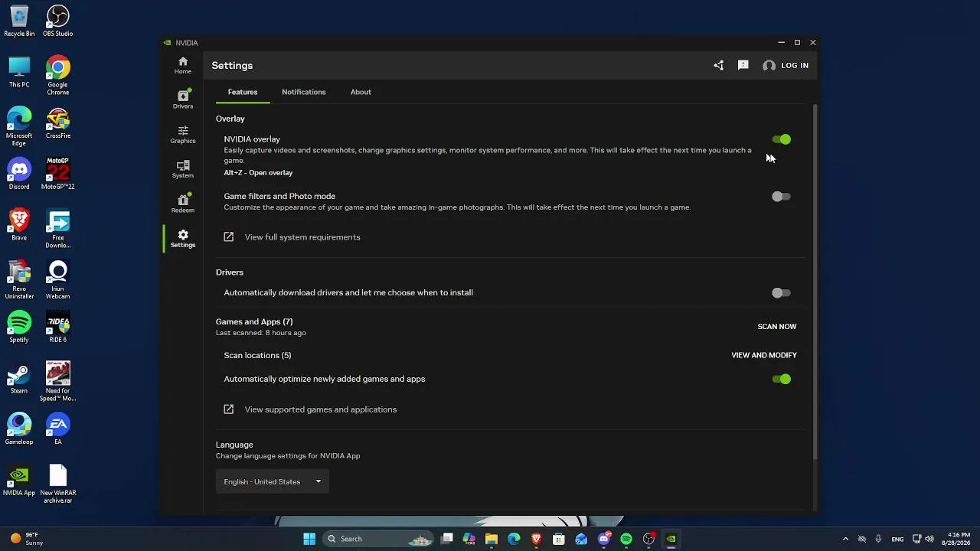Open File Explorer from the taskbar
980x551 pixels.
point(492,539)
